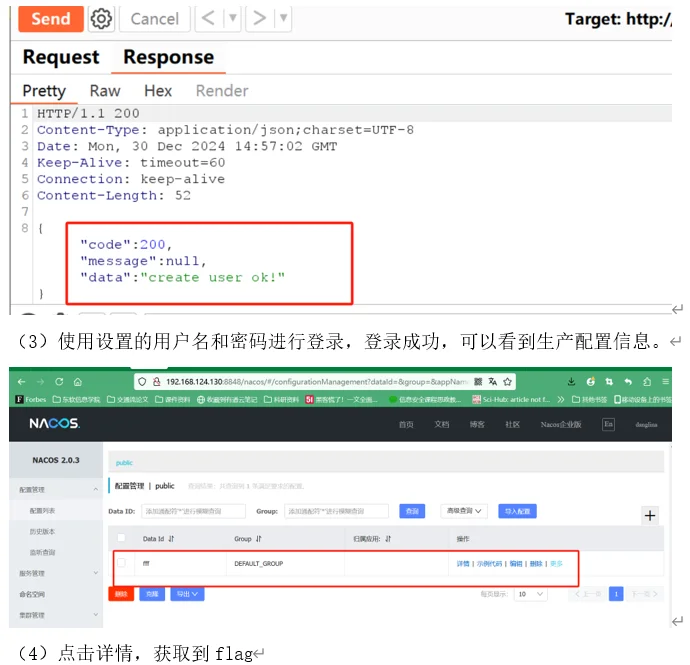The image size is (690, 665).
Task: Toggle the select-all header checkbox
Action: pyautogui.click(x=121, y=538)
